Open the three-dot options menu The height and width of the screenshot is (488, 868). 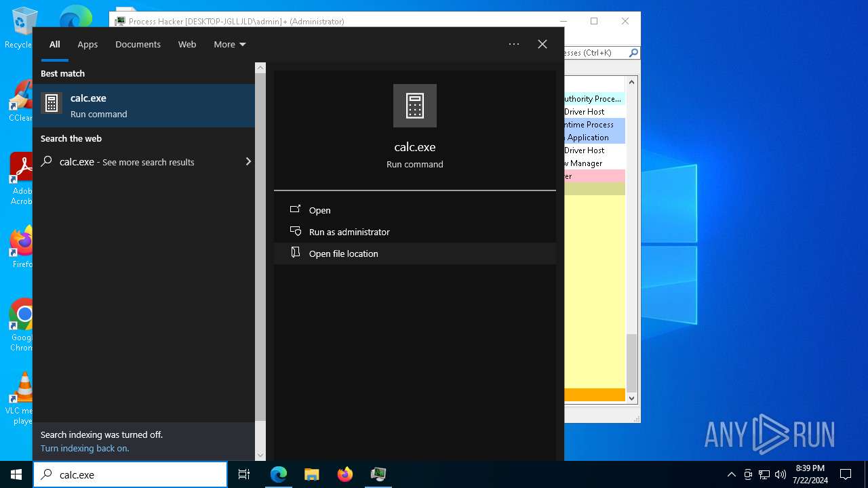(x=514, y=44)
